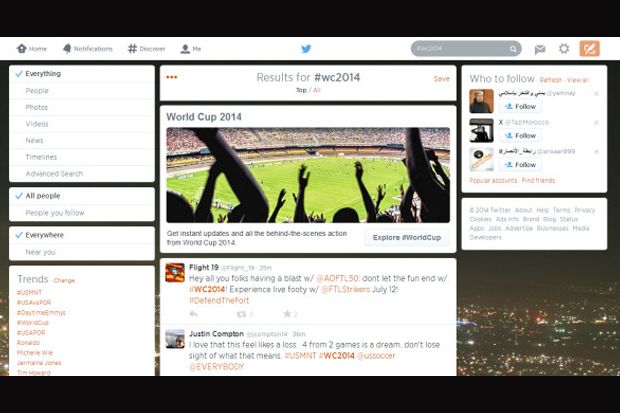The width and height of the screenshot is (620, 413).
Task: Reply to Flight 19 tweet
Action: pyautogui.click(x=193, y=314)
